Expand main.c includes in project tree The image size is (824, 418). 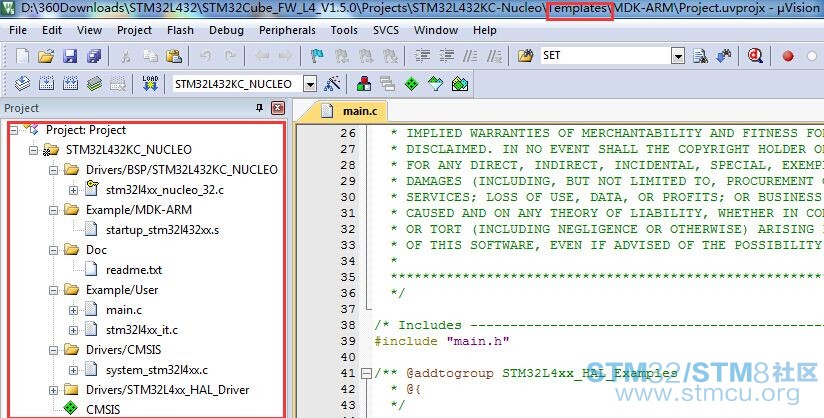[73, 310]
